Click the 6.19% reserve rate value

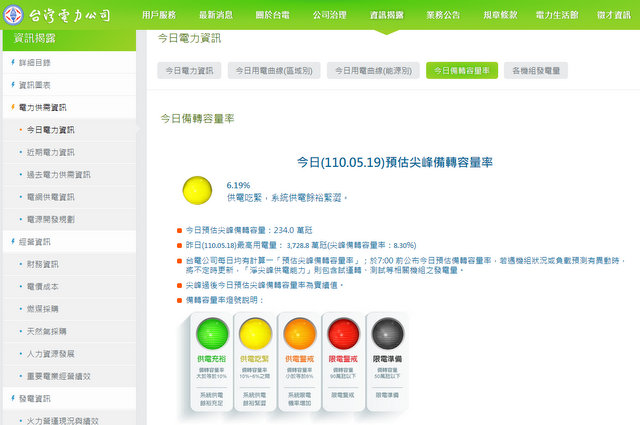[238, 185]
